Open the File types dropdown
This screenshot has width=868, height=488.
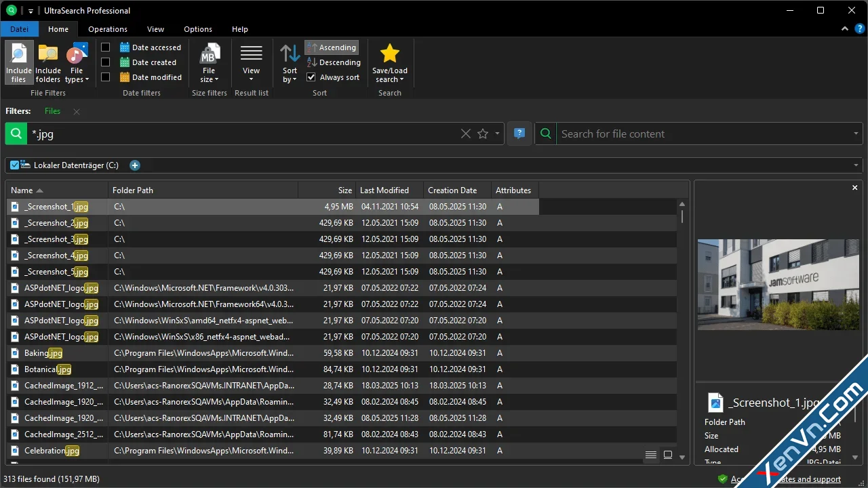77,62
